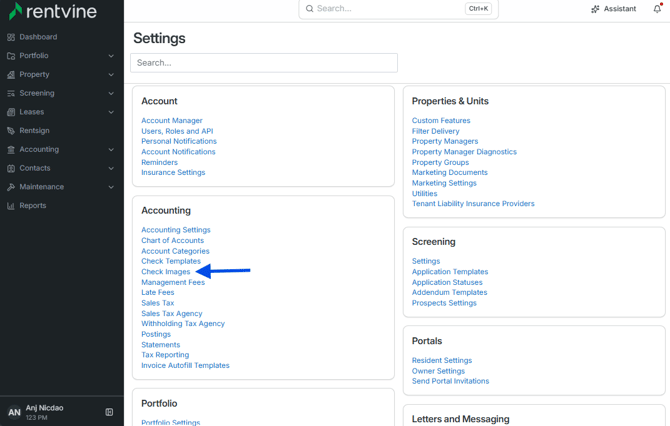
Task: Click the Rentsign sidebar icon
Action: pos(11,131)
